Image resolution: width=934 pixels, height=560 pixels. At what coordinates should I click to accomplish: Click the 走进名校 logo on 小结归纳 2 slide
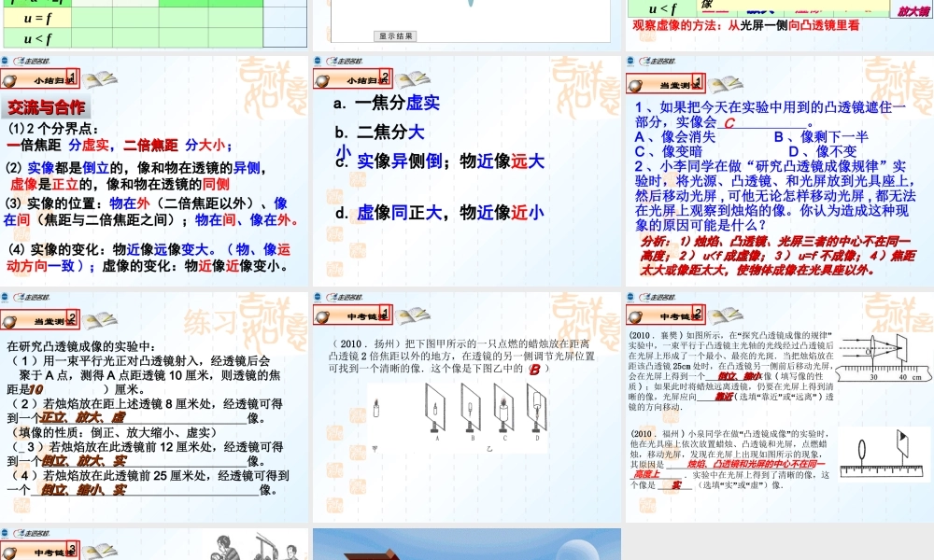click(x=345, y=61)
